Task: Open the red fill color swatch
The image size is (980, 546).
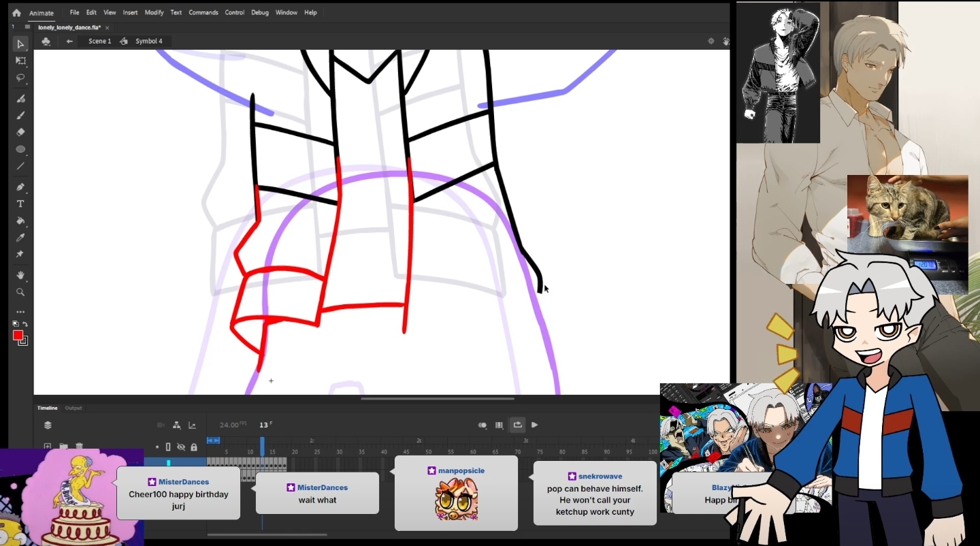Action: [18, 336]
